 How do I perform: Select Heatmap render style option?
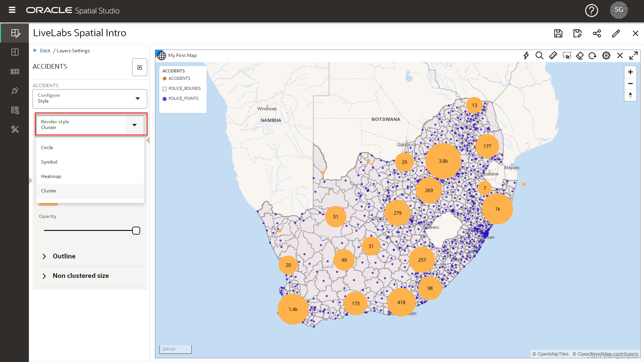tap(51, 176)
